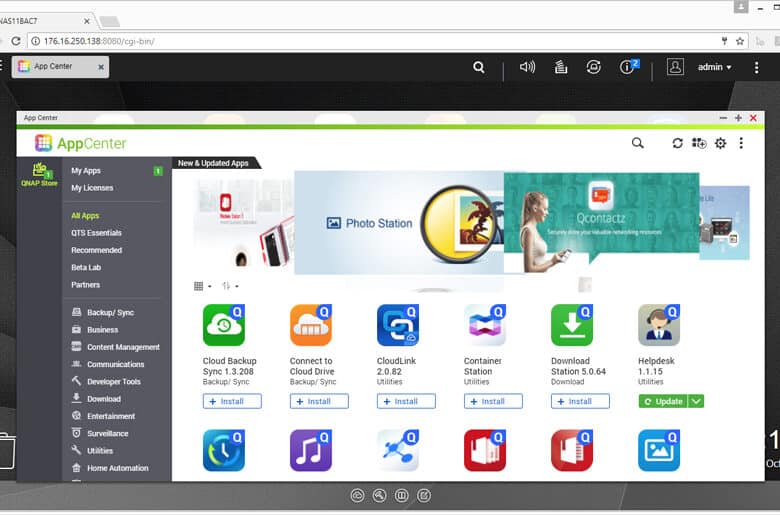
Task: Open App Center settings gear
Action: tap(720, 143)
